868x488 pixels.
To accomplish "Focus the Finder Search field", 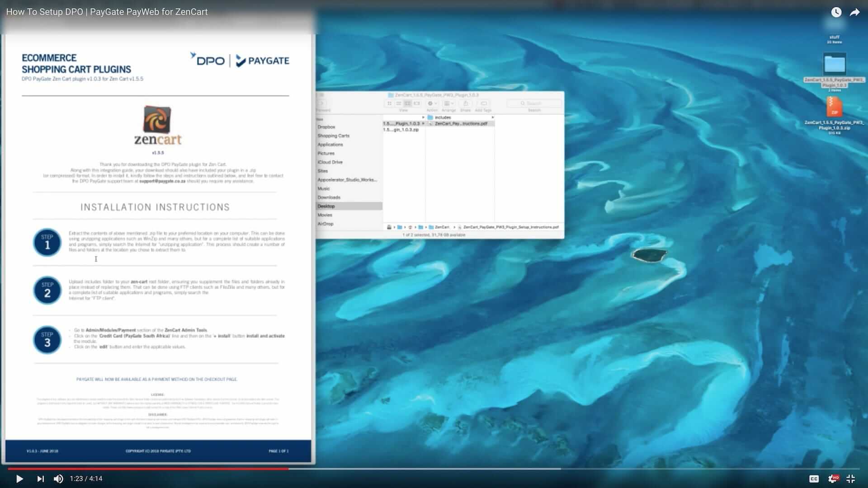I will point(534,103).
